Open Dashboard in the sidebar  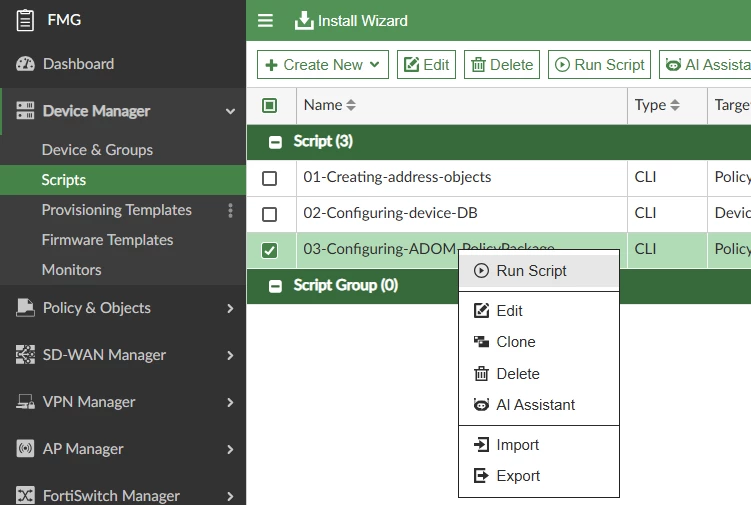tap(123, 64)
